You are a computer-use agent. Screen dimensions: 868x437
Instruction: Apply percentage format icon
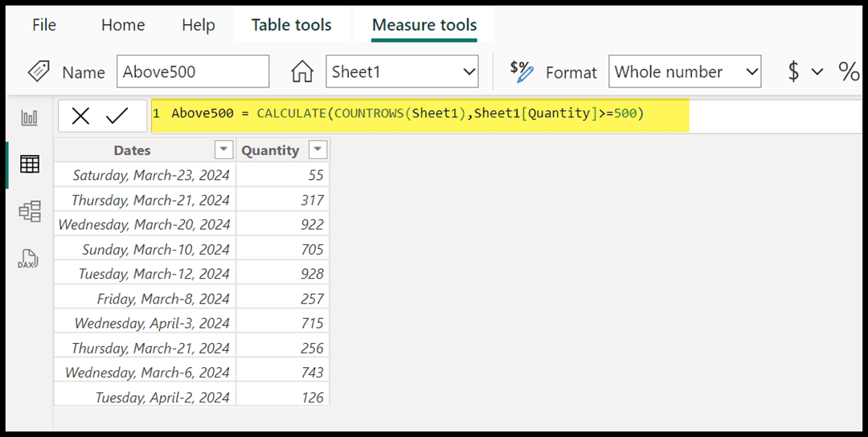pyautogui.click(x=849, y=71)
